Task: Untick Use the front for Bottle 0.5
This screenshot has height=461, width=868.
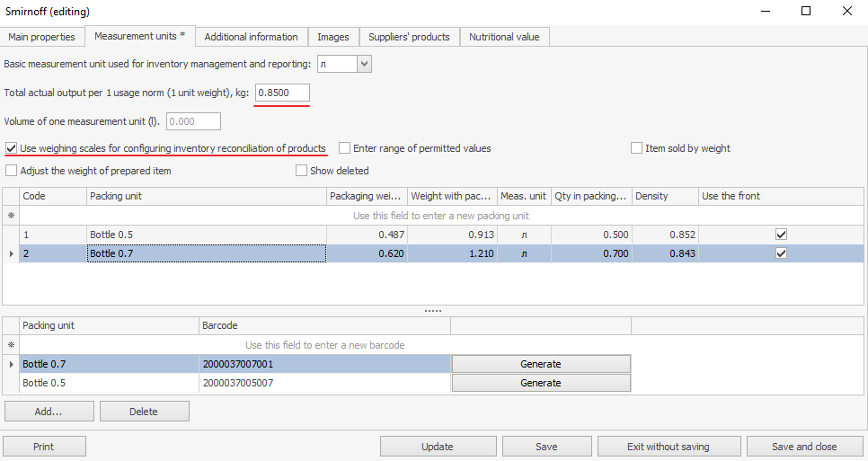Action: coord(781,235)
